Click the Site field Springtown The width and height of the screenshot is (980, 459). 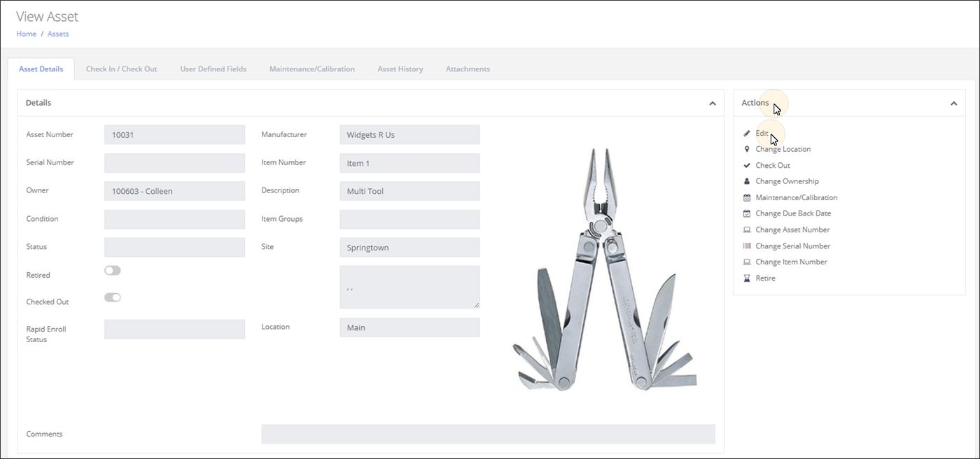click(x=410, y=247)
